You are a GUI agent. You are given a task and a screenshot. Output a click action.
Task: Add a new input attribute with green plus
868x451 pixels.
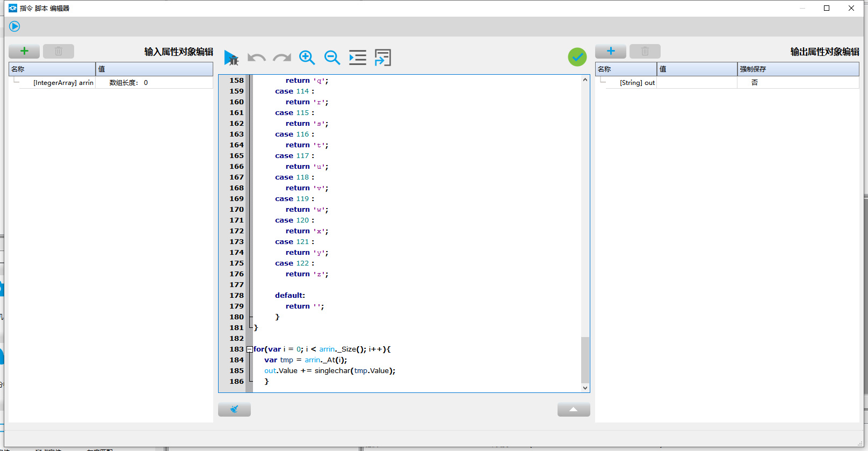pos(24,51)
